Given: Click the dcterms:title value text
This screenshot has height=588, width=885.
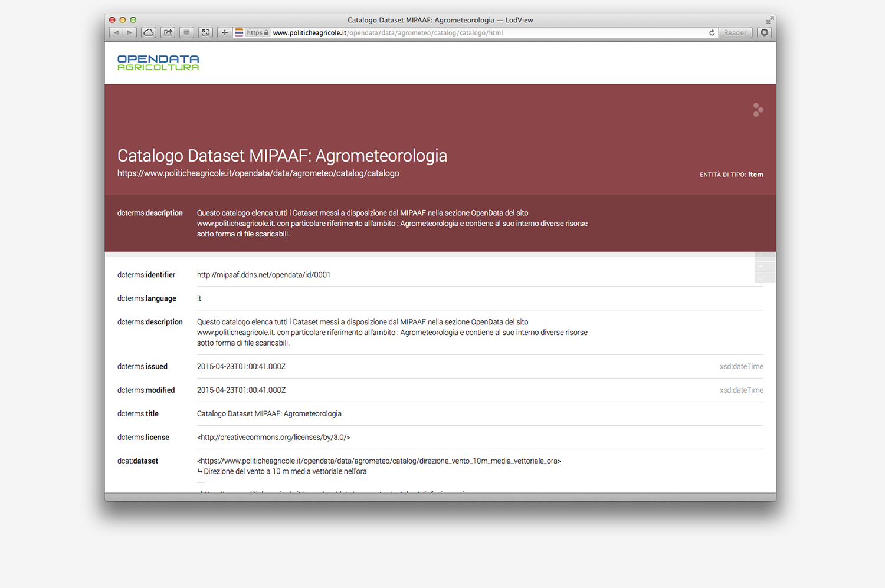Looking at the screenshot, I should 269,414.
